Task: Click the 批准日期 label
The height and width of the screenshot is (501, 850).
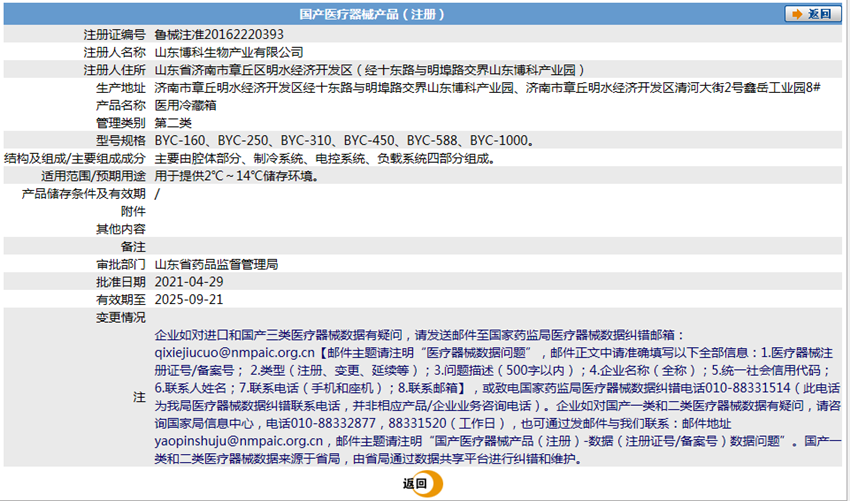Action: coord(121,282)
